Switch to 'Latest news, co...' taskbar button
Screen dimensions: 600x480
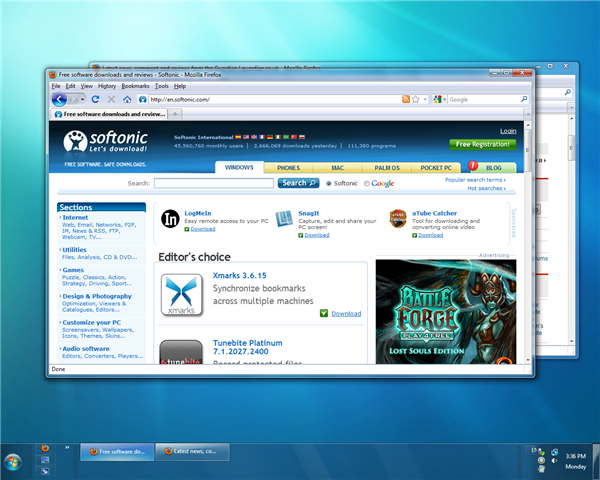(x=192, y=451)
